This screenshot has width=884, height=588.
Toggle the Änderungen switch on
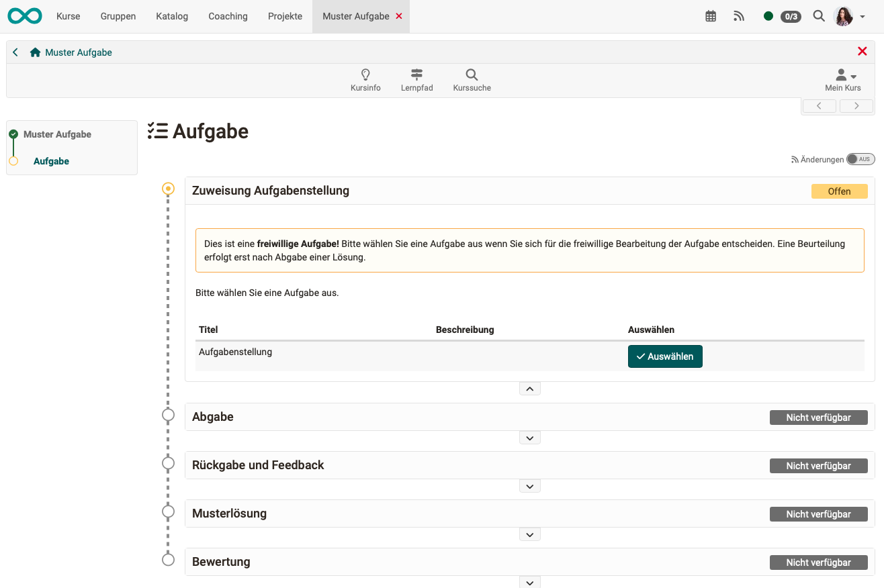(860, 158)
